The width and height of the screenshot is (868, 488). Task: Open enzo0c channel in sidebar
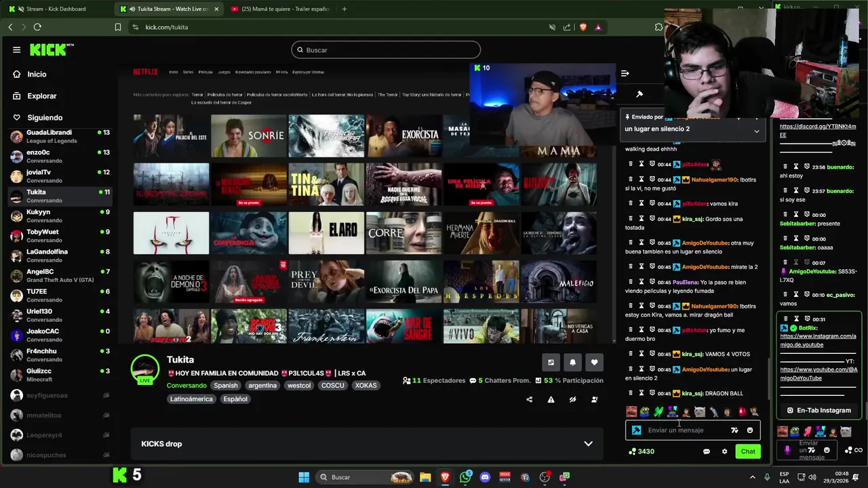(x=60, y=156)
